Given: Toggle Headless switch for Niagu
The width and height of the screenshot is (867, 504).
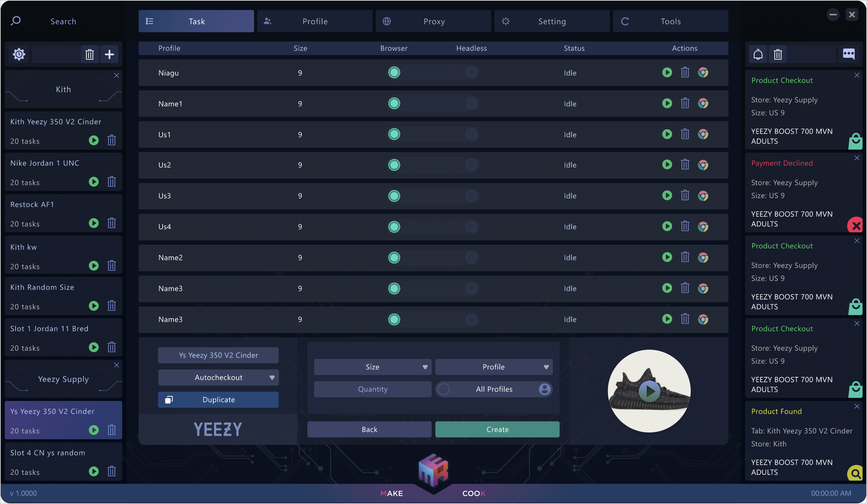Looking at the screenshot, I should point(471,72).
